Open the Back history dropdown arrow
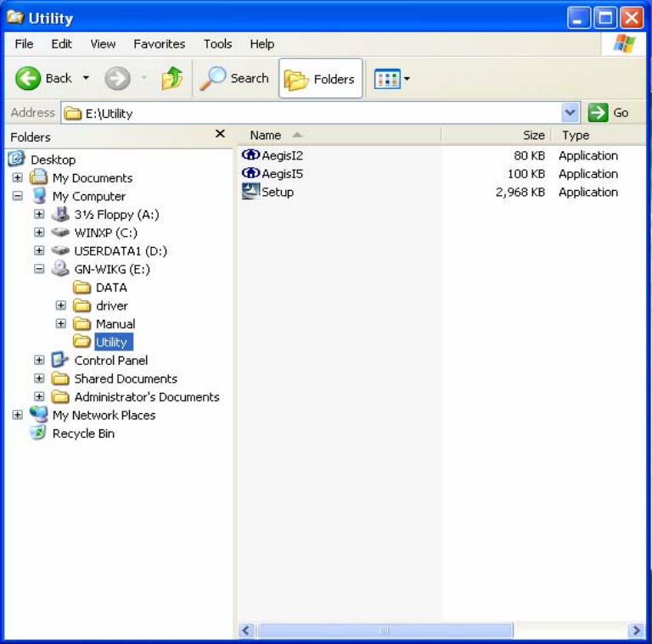The image size is (652, 644). point(86,78)
